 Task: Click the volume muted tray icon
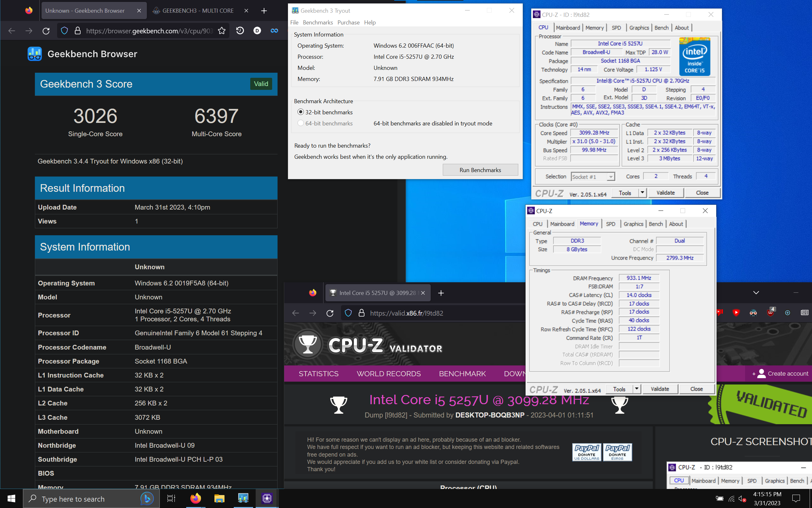(x=742, y=499)
